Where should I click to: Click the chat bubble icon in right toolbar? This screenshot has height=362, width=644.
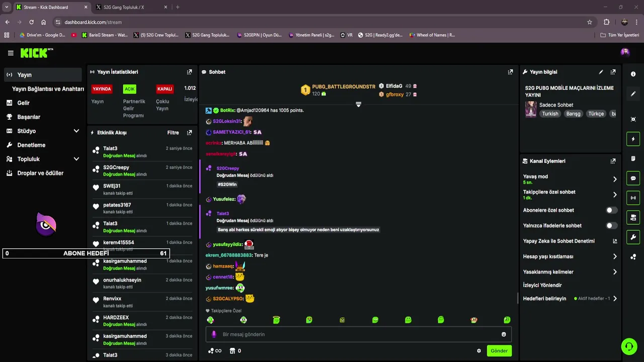tap(633, 178)
